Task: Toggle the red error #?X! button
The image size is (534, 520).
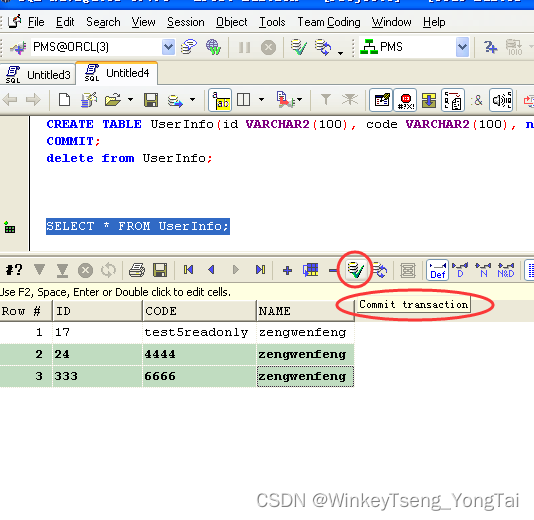Action: [x=406, y=100]
